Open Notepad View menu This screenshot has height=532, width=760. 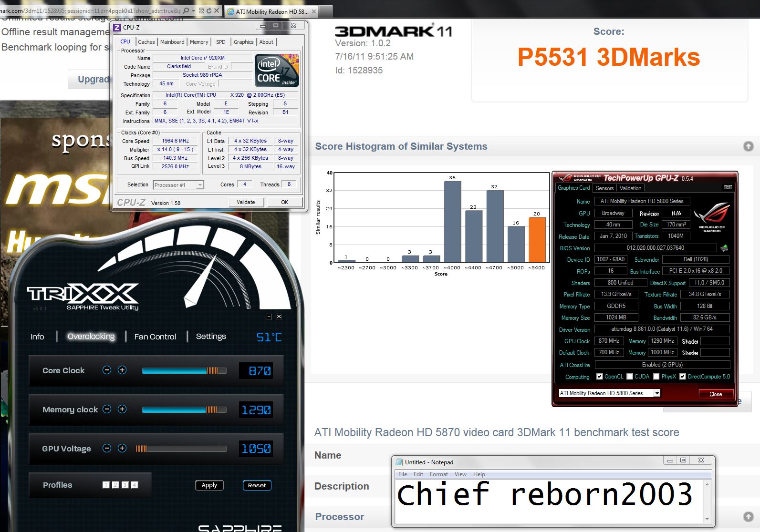(460, 474)
